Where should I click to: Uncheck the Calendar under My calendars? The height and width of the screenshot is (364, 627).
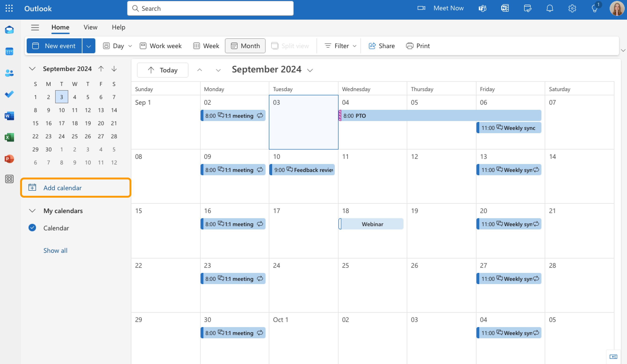tap(32, 228)
